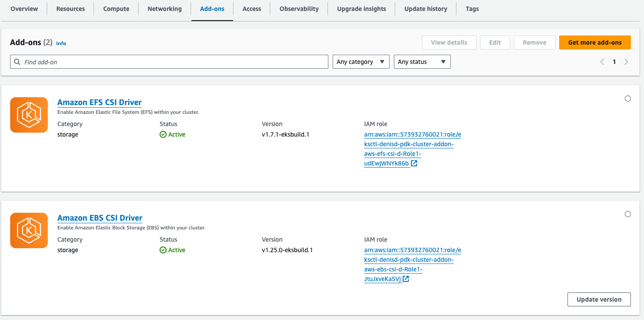Screen dimensions: 644x320
Task: Click storage category value under EBS CSI Driver
Action: [68, 250]
